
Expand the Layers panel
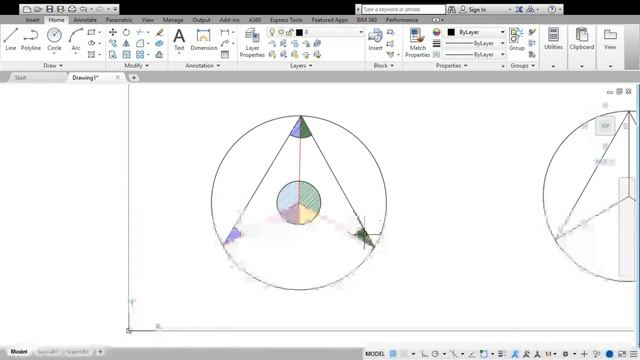(301, 66)
